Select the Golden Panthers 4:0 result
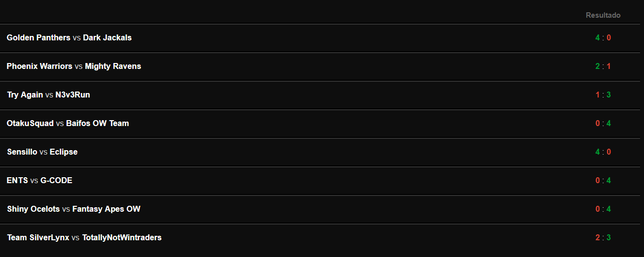This screenshot has height=257, width=644. (x=603, y=37)
